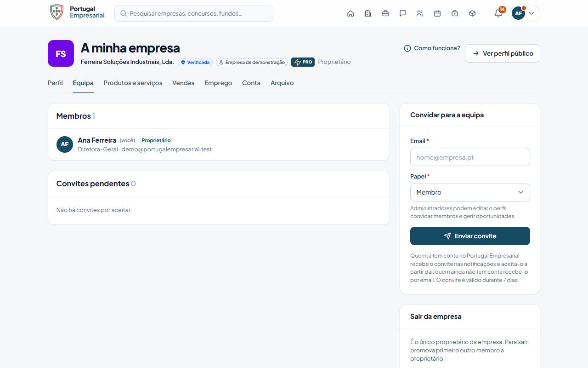
Task: Click the A minha empresa title
Action: pos(130,48)
